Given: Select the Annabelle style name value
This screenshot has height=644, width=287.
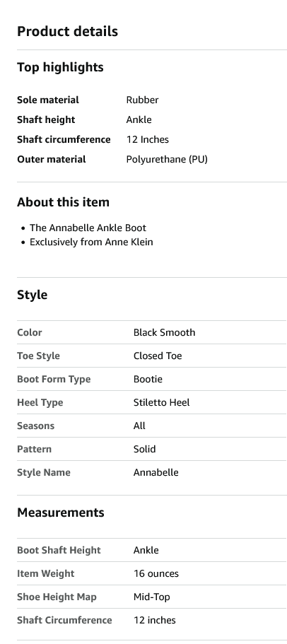Looking at the screenshot, I should pyautogui.click(x=156, y=472).
